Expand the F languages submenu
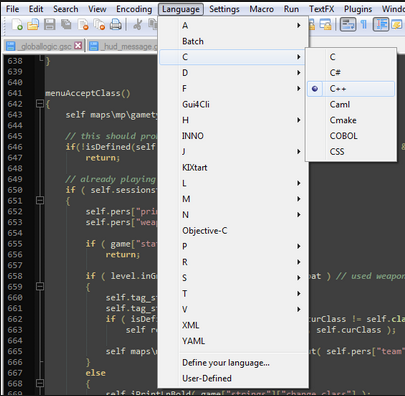Viewport: 405px width, 396px height. pyautogui.click(x=233, y=89)
